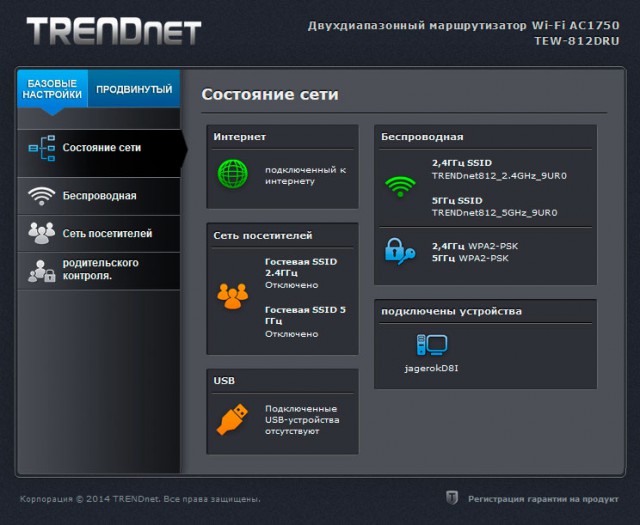Click the Беспроводная panel heading

point(422,137)
